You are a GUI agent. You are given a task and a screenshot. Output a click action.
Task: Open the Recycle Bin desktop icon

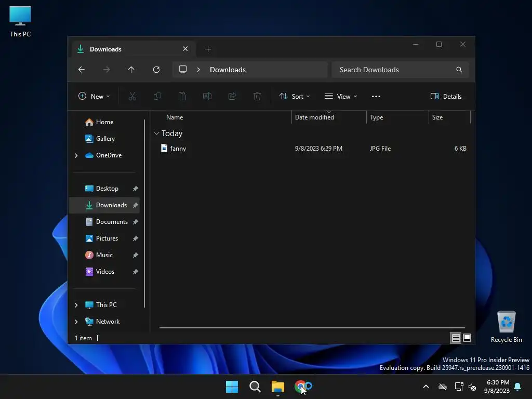tap(506, 327)
